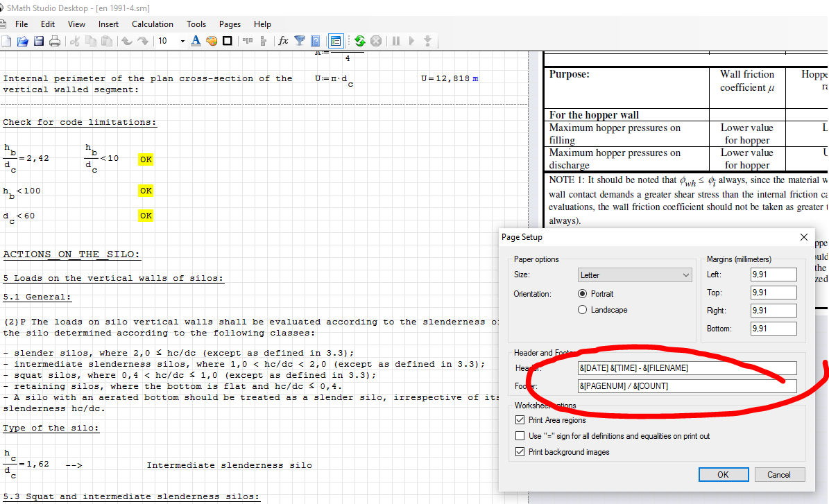Click the Print icon in toolbar
The image size is (829, 504).
pyautogui.click(x=54, y=41)
